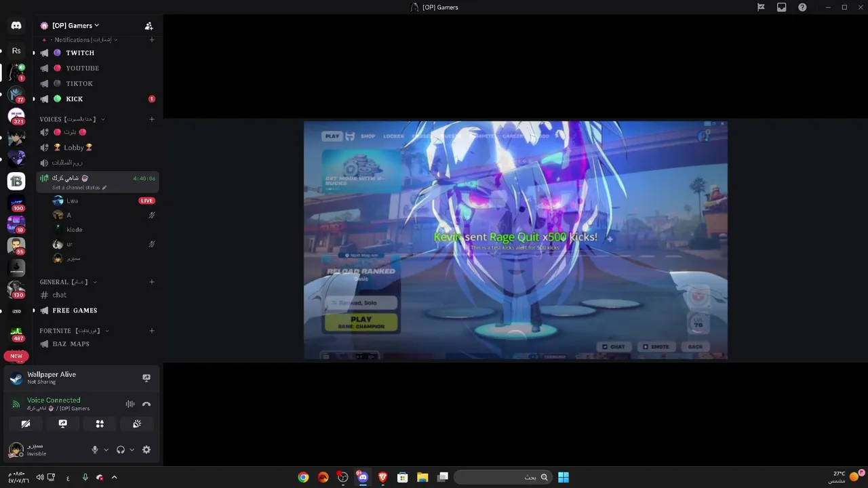Open headphones output options arrow
The width and height of the screenshot is (868, 488).
click(x=132, y=449)
